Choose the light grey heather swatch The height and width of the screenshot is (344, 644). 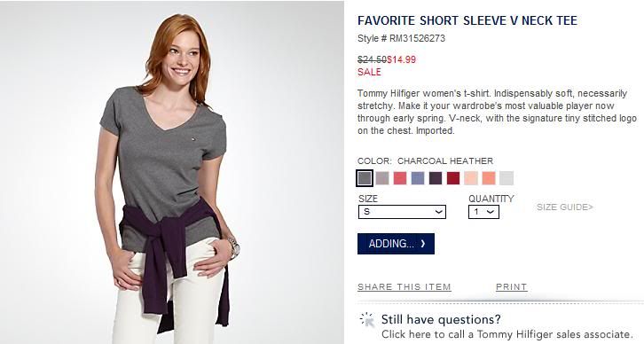click(382, 178)
